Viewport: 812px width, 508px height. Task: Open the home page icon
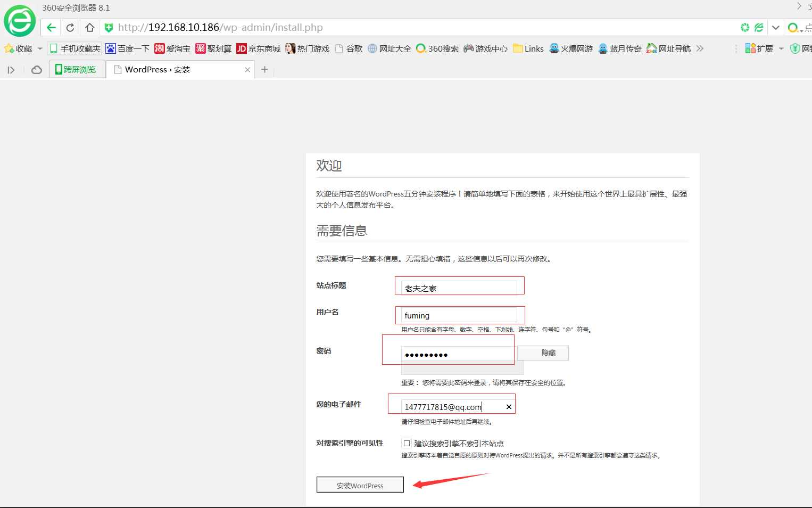90,28
